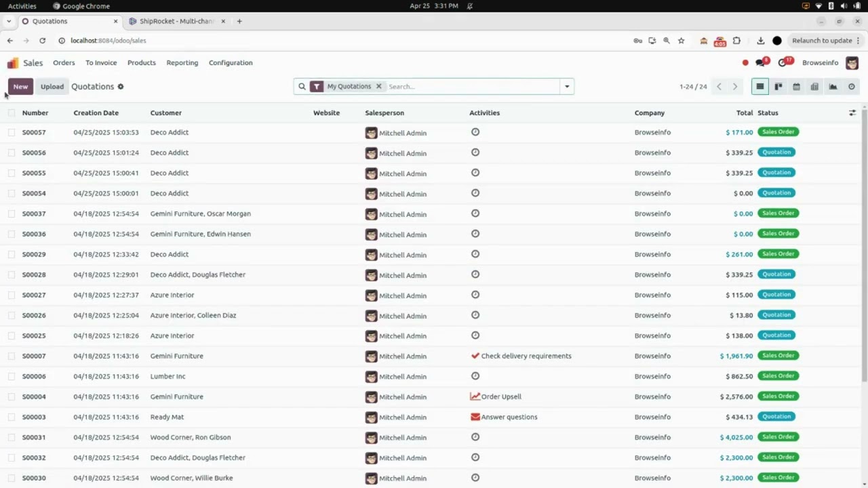Open activity clock for S00057
The width and height of the screenshot is (868, 488).
(x=475, y=132)
